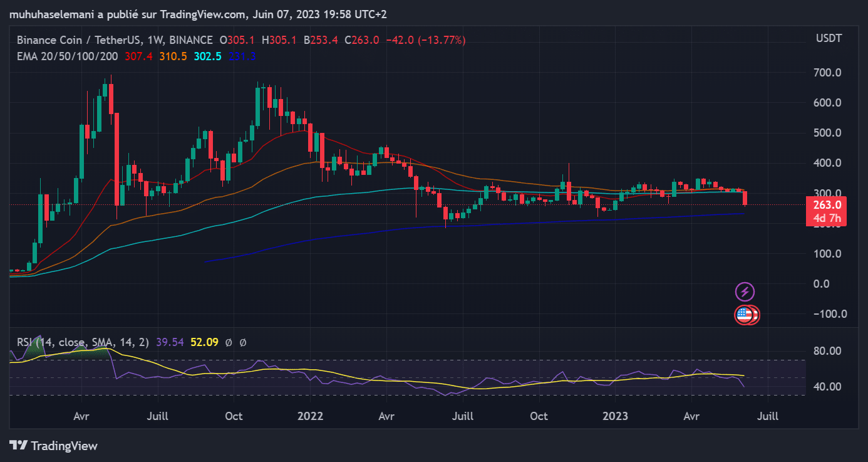
Task: Click the change value −42.0 (−13.77%)
Action: click(x=426, y=40)
